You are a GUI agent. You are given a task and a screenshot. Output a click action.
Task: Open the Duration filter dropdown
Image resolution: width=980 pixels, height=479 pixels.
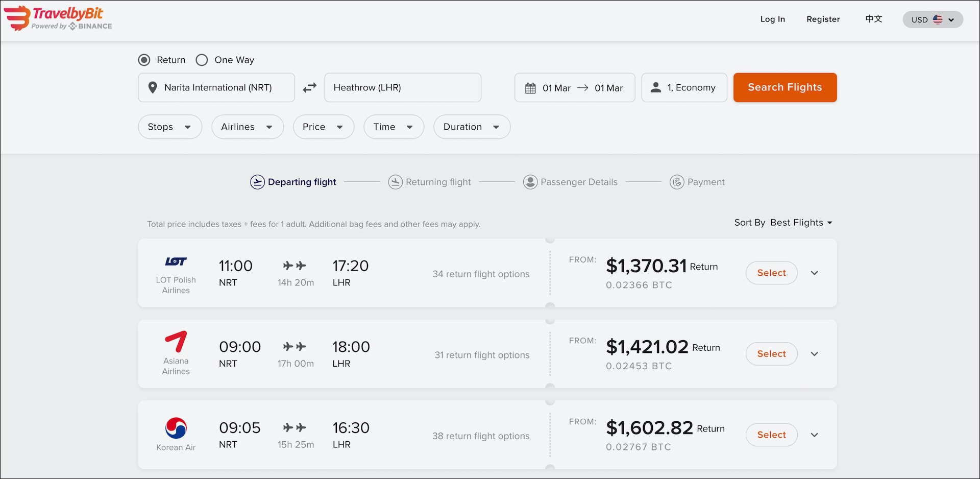tap(472, 127)
